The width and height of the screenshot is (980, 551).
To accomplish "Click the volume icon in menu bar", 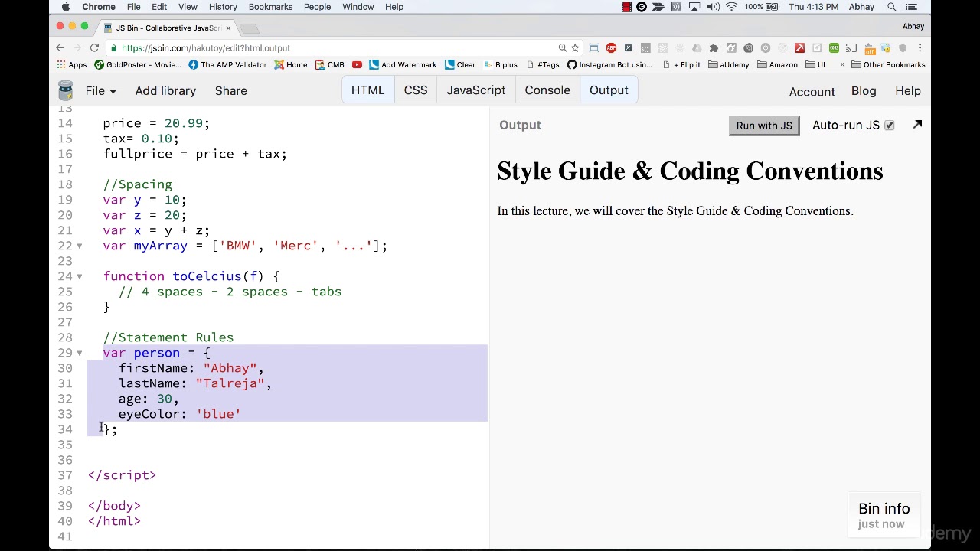I will point(714,7).
